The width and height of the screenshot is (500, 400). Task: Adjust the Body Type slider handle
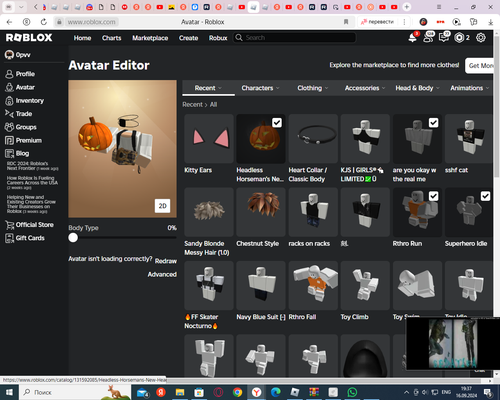(x=73, y=238)
